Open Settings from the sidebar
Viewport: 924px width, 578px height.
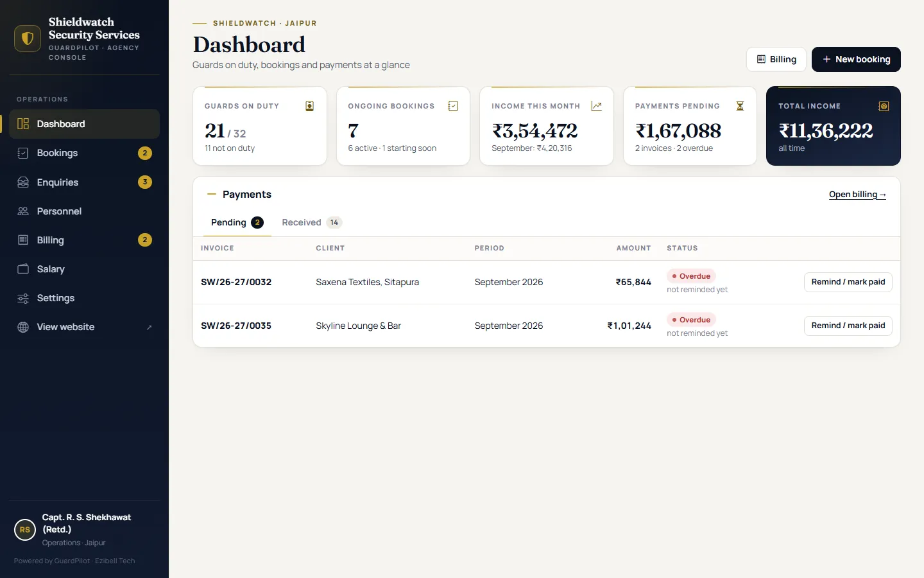coord(84,298)
